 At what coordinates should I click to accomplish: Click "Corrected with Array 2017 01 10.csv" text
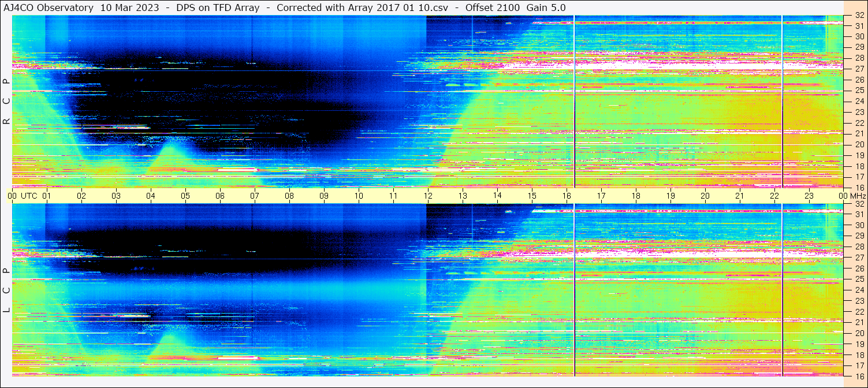[x=363, y=8]
